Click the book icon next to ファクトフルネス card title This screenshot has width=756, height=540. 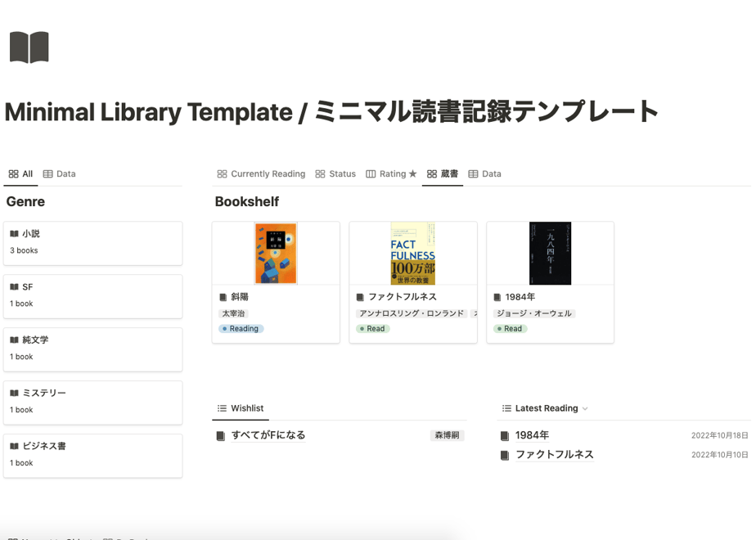tap(360, 297)
